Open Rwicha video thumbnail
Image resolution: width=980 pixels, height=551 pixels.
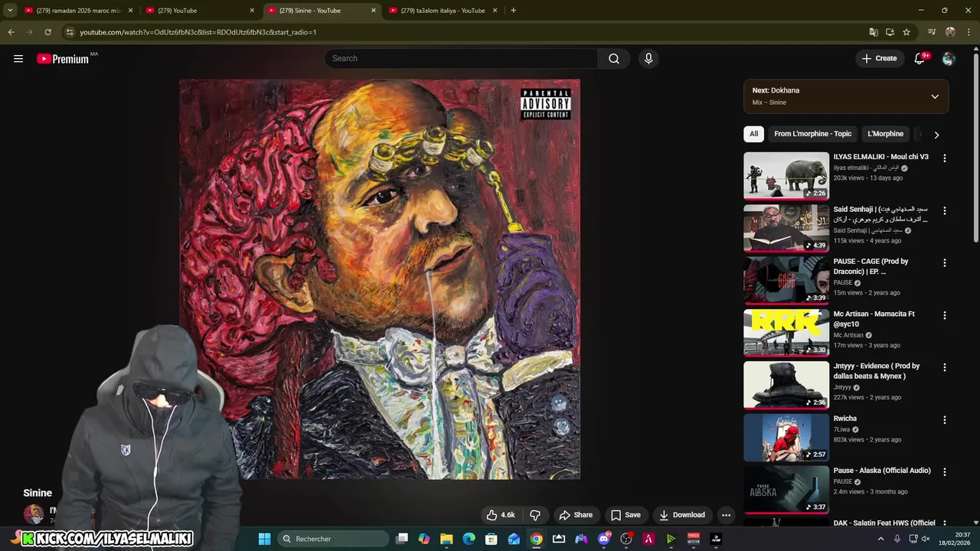(786, 438)
